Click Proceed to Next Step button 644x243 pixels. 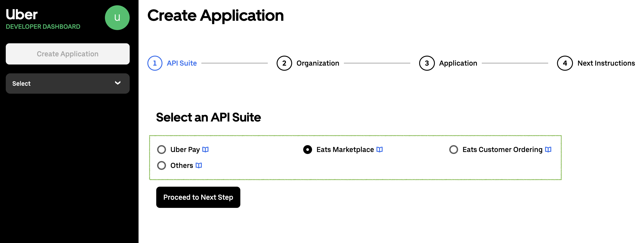point(198,197)
